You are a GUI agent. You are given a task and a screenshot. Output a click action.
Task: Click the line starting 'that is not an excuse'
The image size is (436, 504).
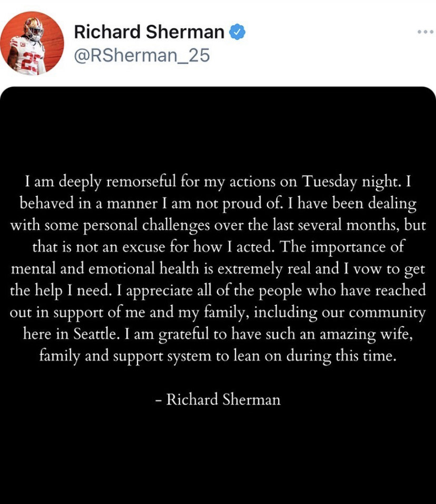tap(217, 248)
